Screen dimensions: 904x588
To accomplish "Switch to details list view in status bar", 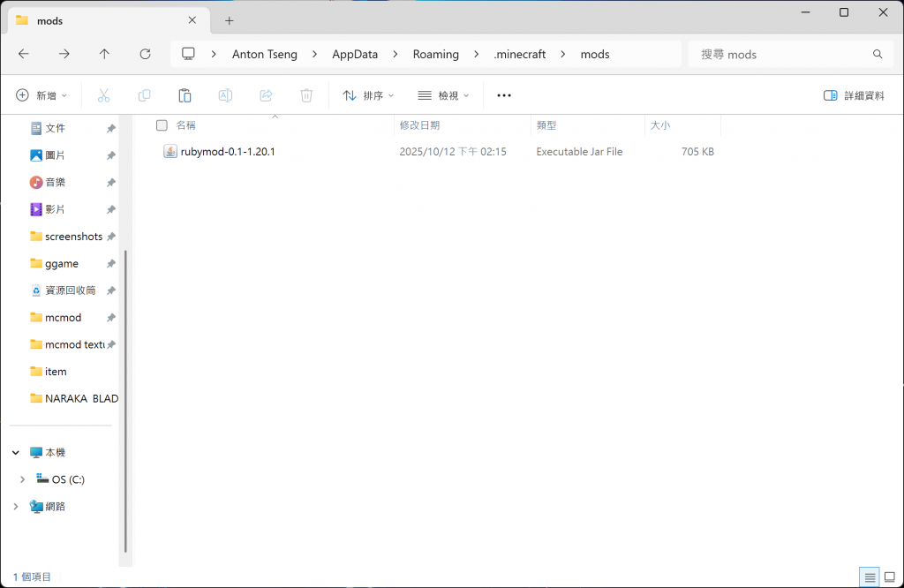I will coord(870,577).
